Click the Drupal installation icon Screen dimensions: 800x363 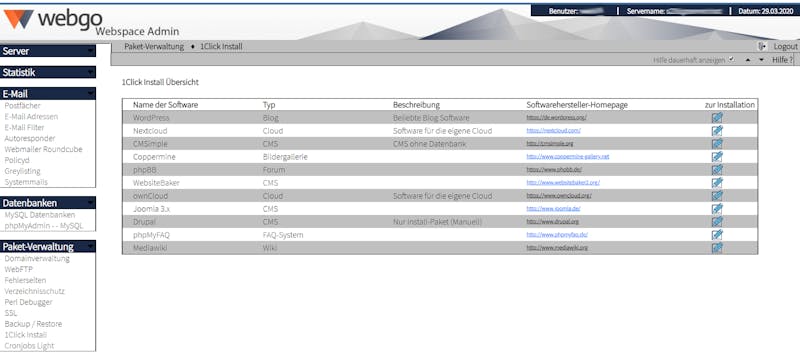pos(717,222)
